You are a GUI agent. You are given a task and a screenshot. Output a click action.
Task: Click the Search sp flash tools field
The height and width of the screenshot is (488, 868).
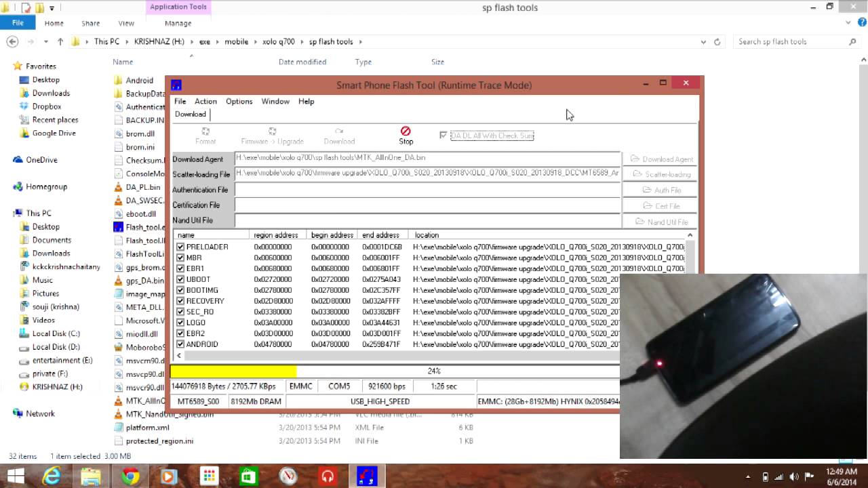click(x=797, y=41)
